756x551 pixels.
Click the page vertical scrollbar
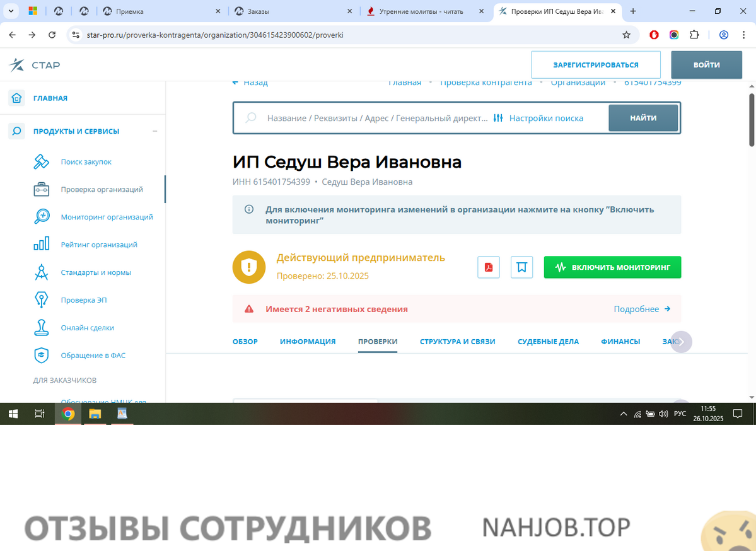pyautogui.click(x=751, y=120)
